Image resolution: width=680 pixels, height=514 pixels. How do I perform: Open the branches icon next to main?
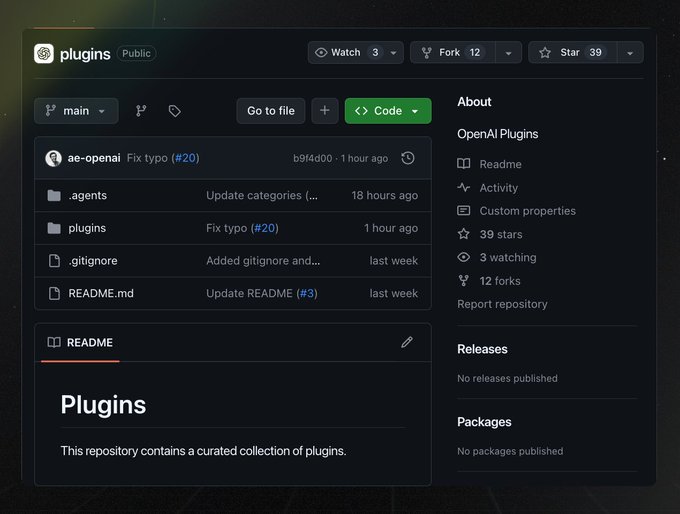[x=141, y=111]
